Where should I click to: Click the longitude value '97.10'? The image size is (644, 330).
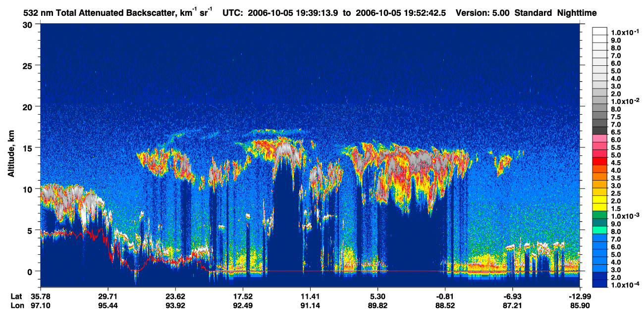coord(40,306)
